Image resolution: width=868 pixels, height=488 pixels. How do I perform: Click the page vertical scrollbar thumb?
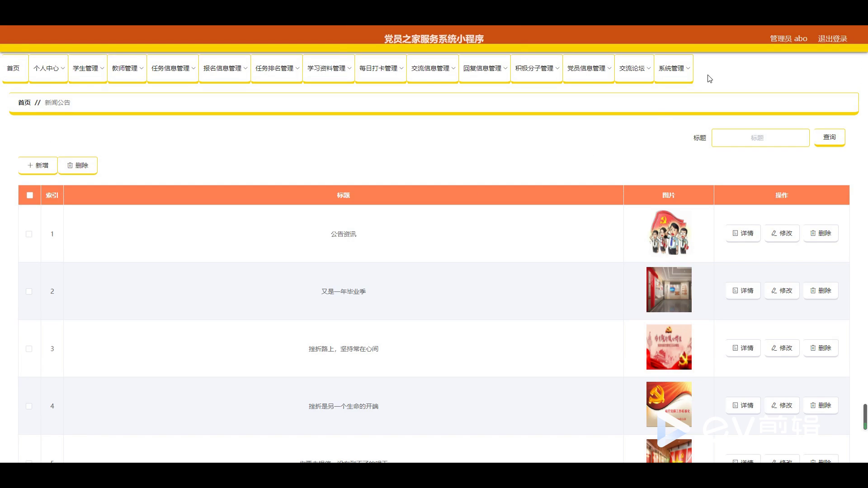pyautogui.click(x=865, y=416)
